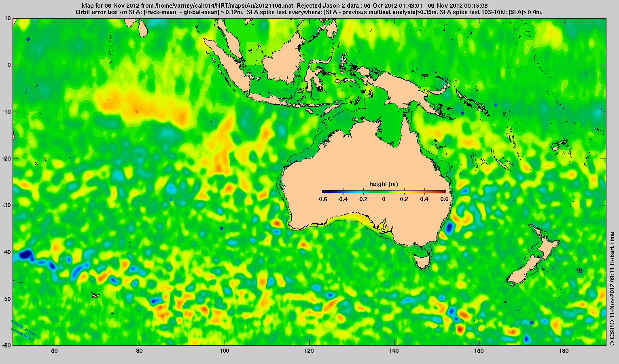Click the deep blue low eddy near 40S 53E

click(x=25, y=255)
